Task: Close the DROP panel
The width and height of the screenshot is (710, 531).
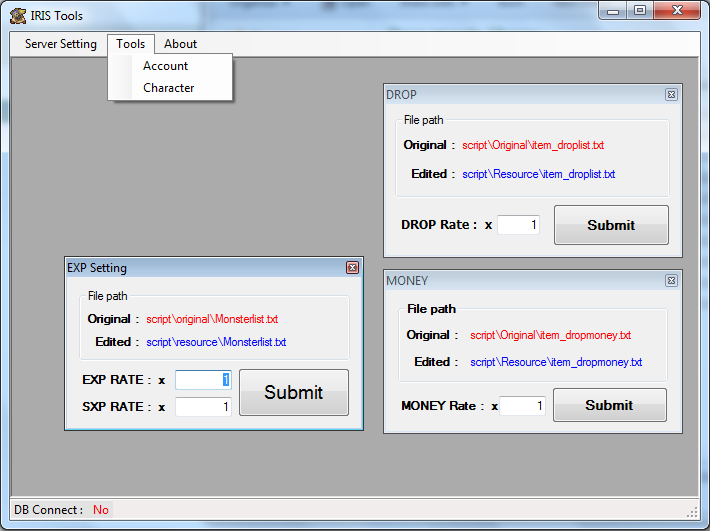Action: click(x=671, y=94)
